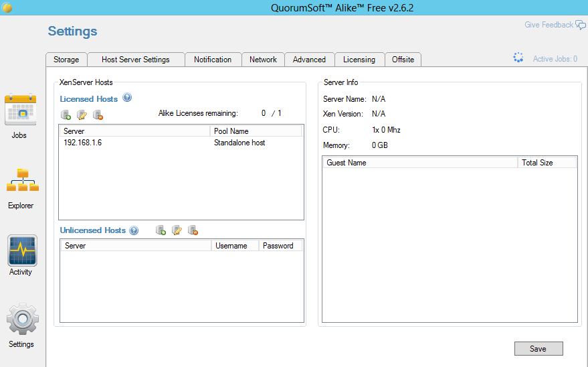Image resolution: width=588 pixels, height=367 pixels.
Task: Click the Xen Version N/A value
Action: pos(379,114)
